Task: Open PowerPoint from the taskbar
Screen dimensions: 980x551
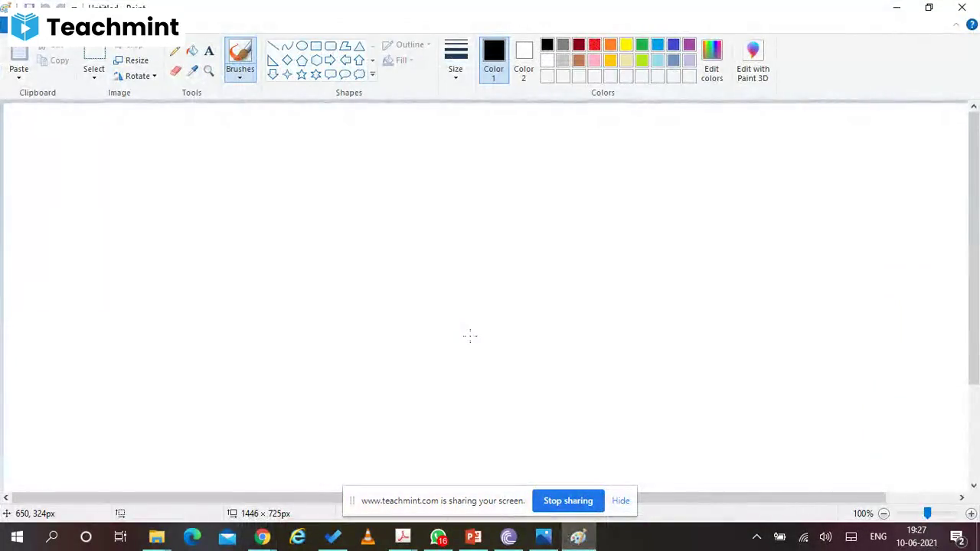Action: (473, 536)
